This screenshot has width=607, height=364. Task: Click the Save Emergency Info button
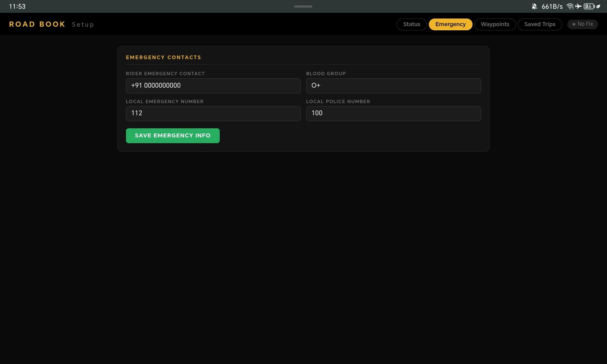coord(173,136)
